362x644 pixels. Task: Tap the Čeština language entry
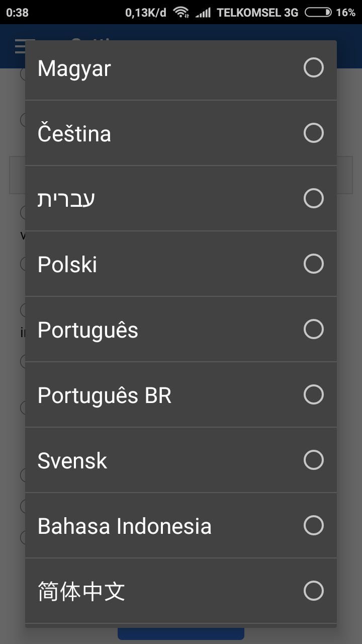pos(74,134)
